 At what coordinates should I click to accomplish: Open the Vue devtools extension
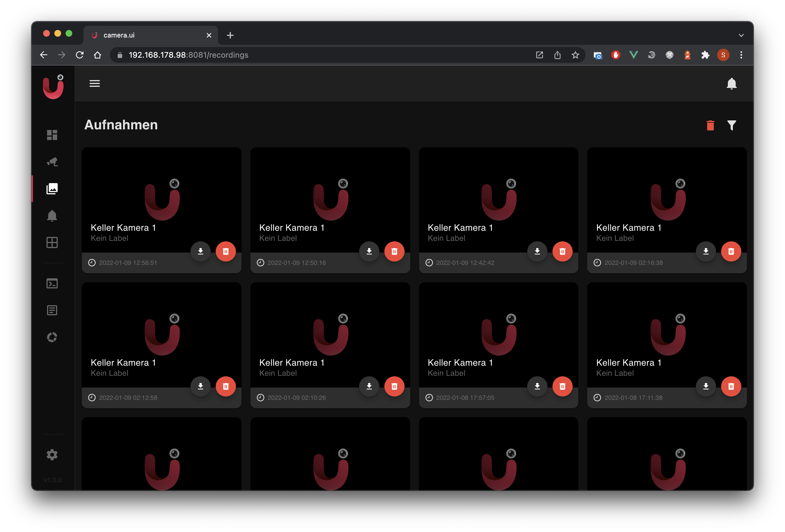tap(634, 55)
